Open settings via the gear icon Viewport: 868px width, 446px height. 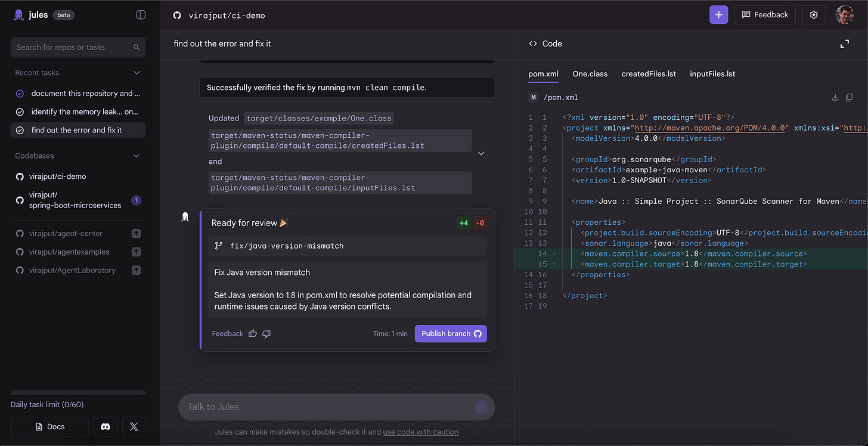814,15
